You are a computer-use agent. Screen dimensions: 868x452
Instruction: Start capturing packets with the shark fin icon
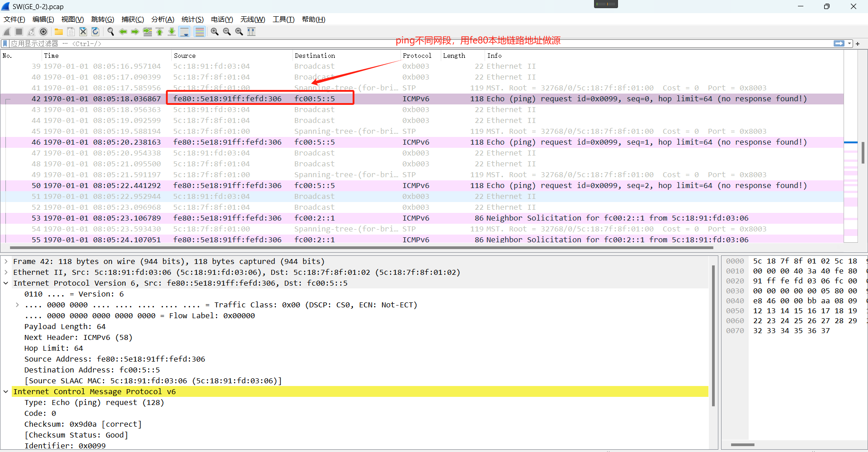tap(7, 32)
